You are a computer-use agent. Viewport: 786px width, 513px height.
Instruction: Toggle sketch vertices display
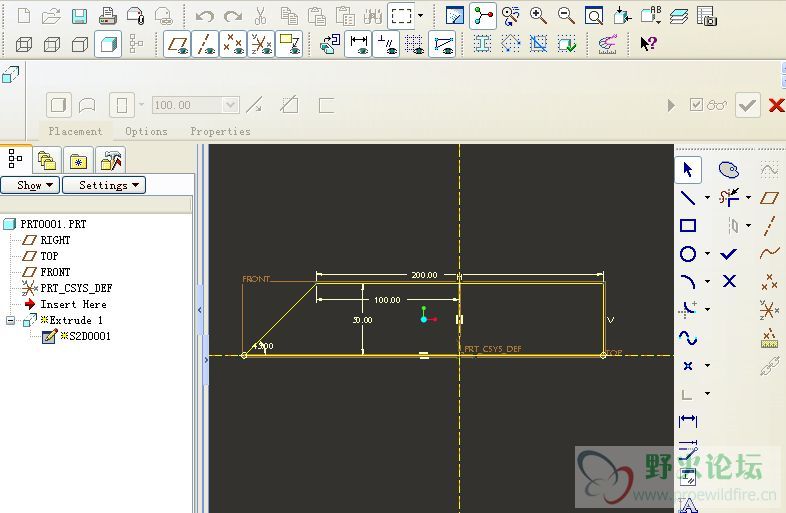point(443,45)
